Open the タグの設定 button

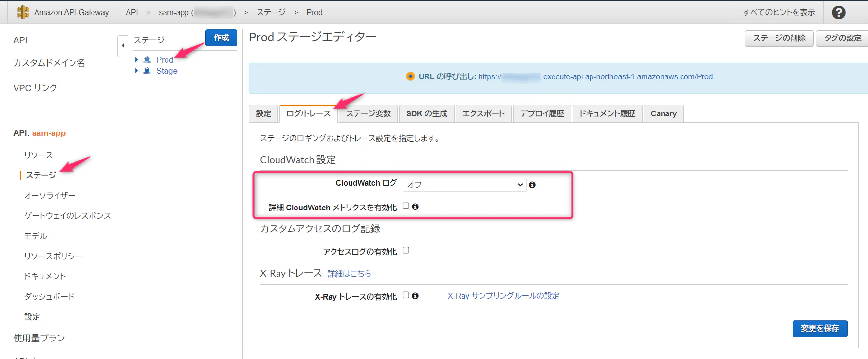842,38
